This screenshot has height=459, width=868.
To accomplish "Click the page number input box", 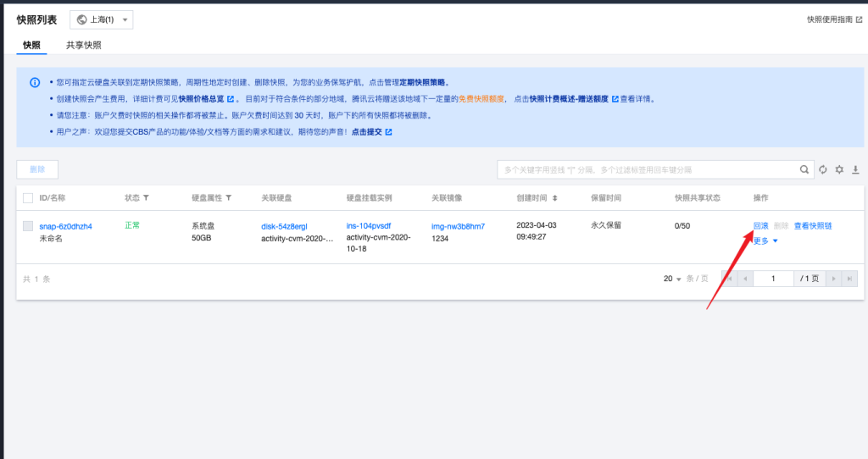I will [773, 279].
